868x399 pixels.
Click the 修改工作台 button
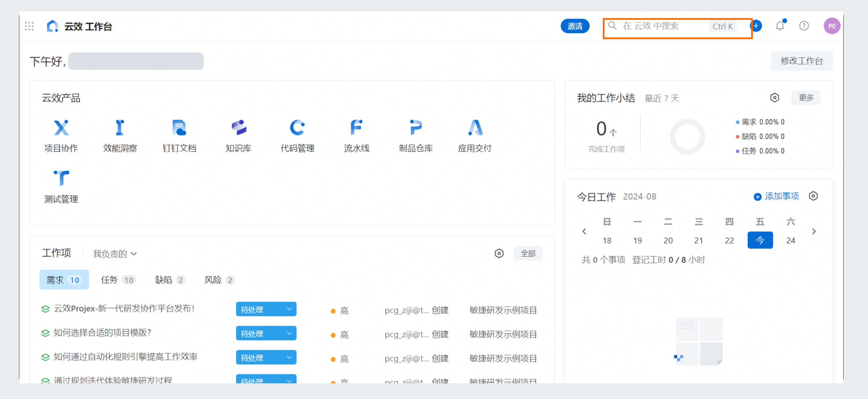point(802,61)
